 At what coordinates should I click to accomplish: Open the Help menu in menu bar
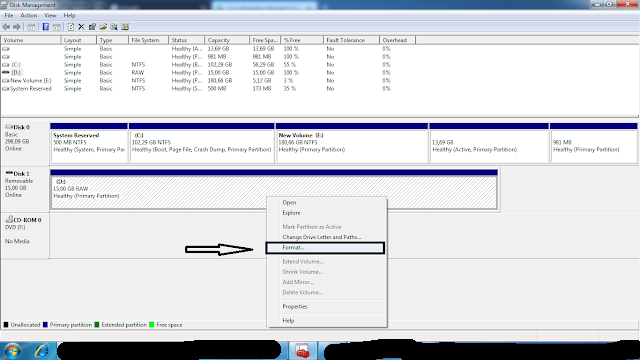tap(69, 16)
